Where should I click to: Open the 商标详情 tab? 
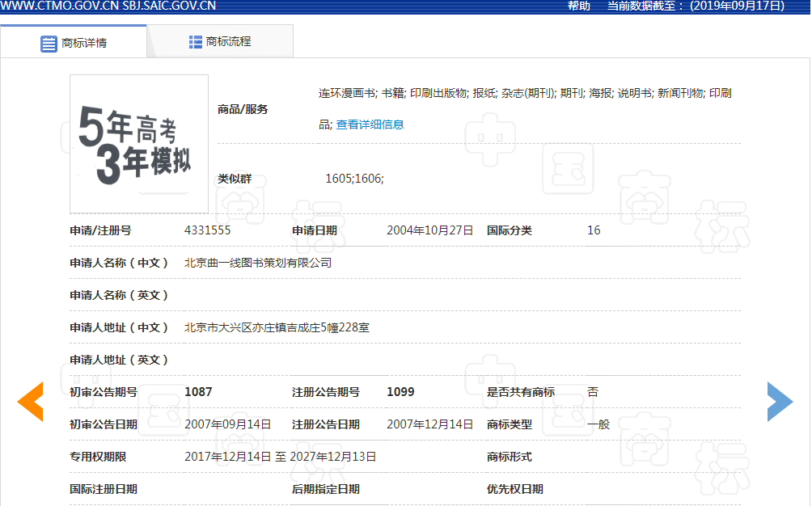click(x=74, y=42)
